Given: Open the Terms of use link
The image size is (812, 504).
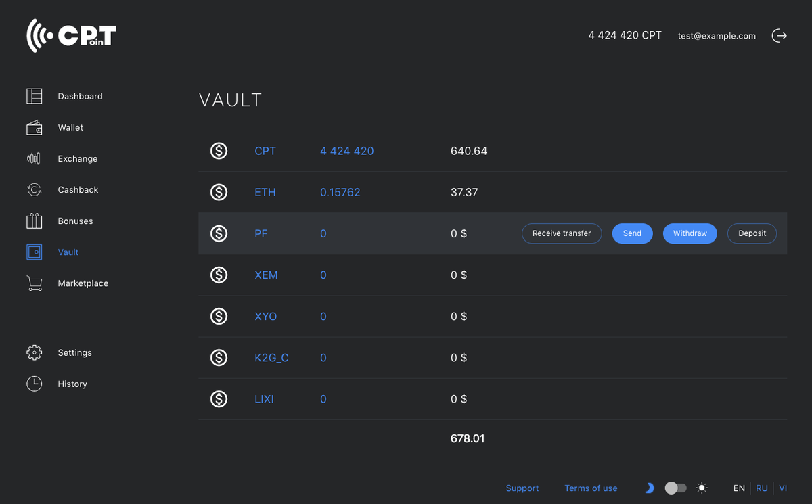Looking at the screenshot, I should point(591,488).
